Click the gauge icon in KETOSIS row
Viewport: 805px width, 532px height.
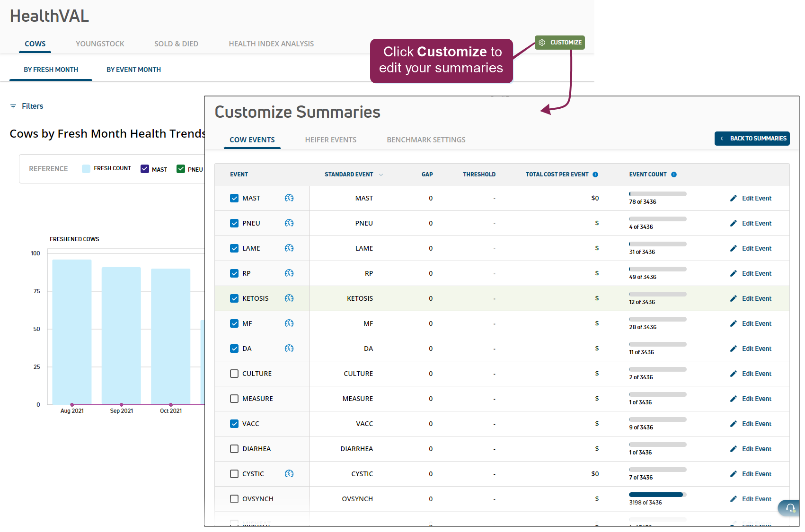(x=289, y=298)
